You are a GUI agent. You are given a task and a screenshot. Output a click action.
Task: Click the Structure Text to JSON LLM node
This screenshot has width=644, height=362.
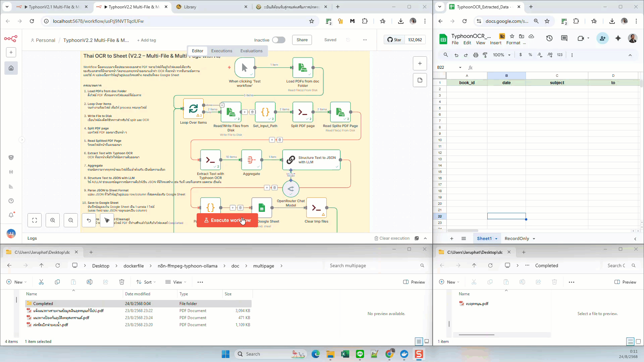coord(311,160)
